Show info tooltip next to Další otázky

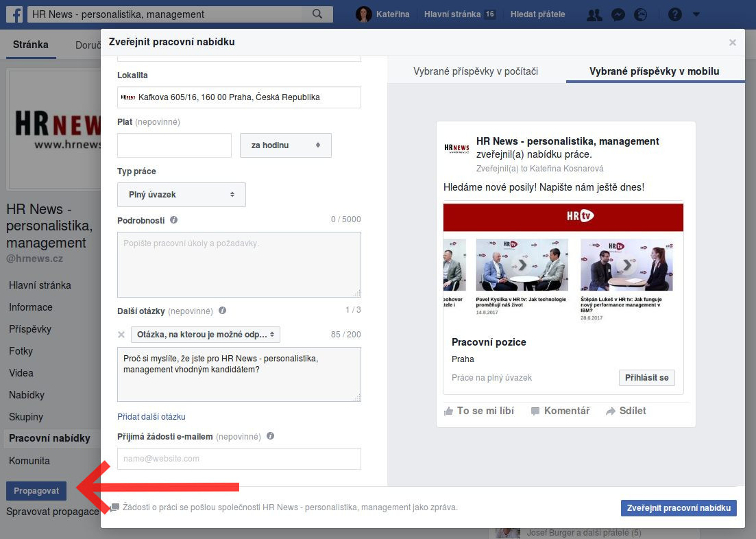222,311
